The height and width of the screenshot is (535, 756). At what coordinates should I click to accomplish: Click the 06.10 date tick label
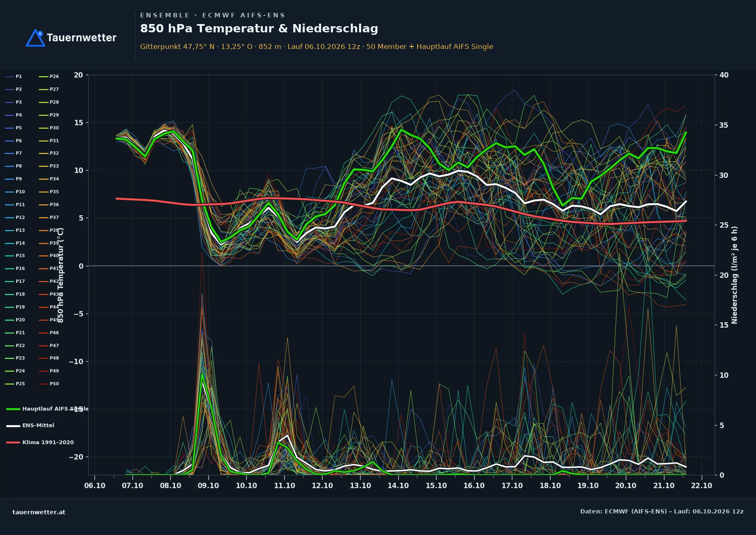95,486
